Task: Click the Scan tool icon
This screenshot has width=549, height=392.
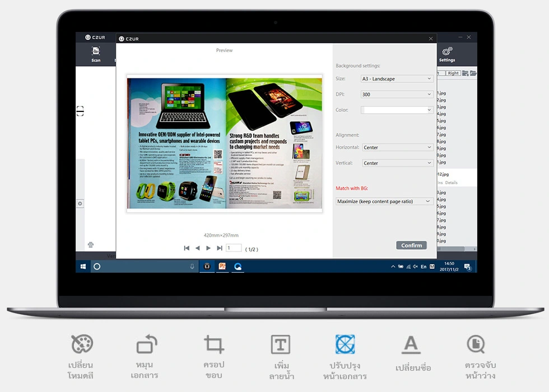Action: coord(96,52)
